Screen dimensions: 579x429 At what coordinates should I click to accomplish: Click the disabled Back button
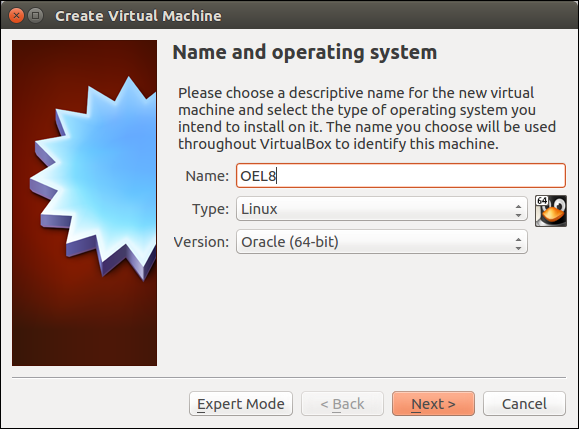342,404
